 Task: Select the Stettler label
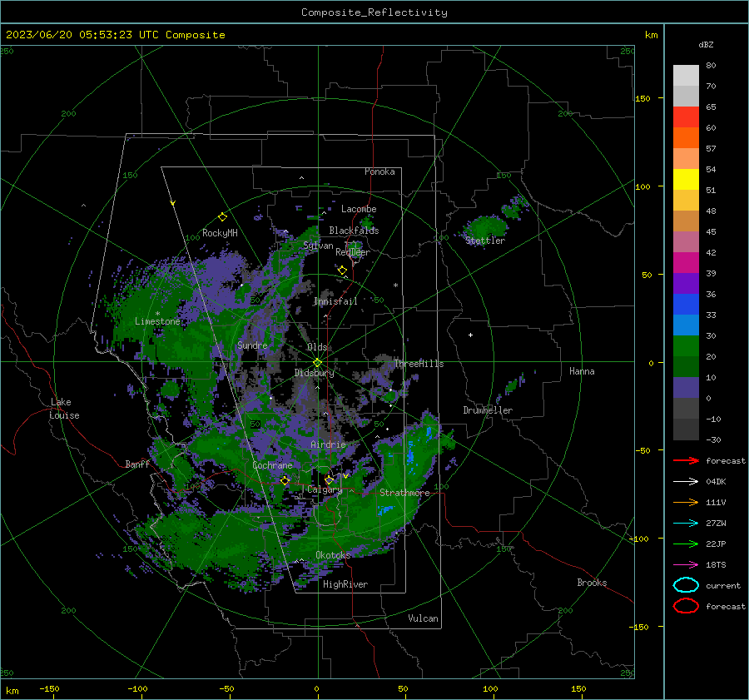pos(485,241)
